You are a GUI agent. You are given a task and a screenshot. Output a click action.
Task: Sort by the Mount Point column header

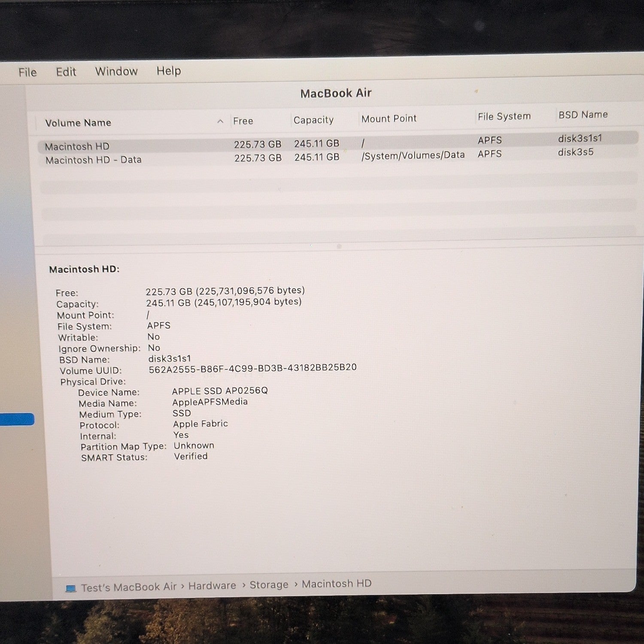[x=389, y=118]
